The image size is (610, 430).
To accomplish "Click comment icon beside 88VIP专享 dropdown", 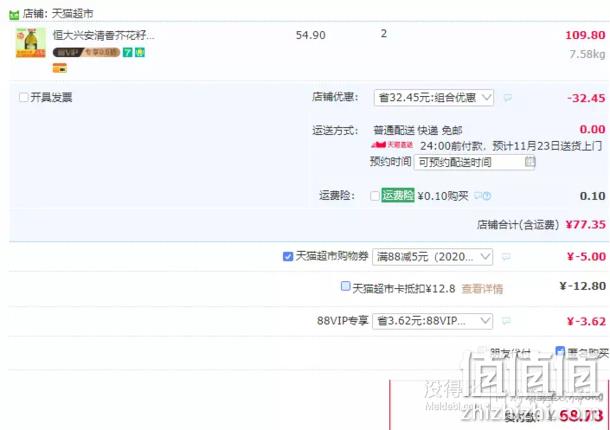I will click(506, 321).
